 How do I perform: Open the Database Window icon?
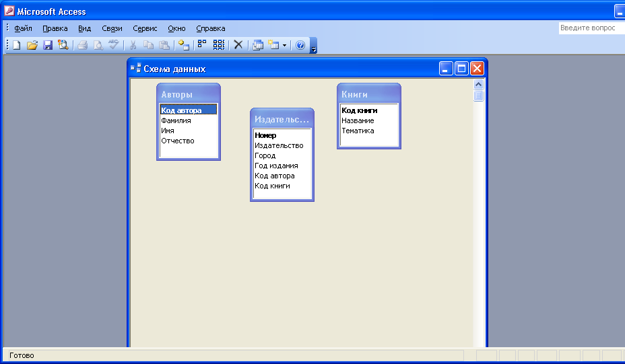tap(258, 45)
